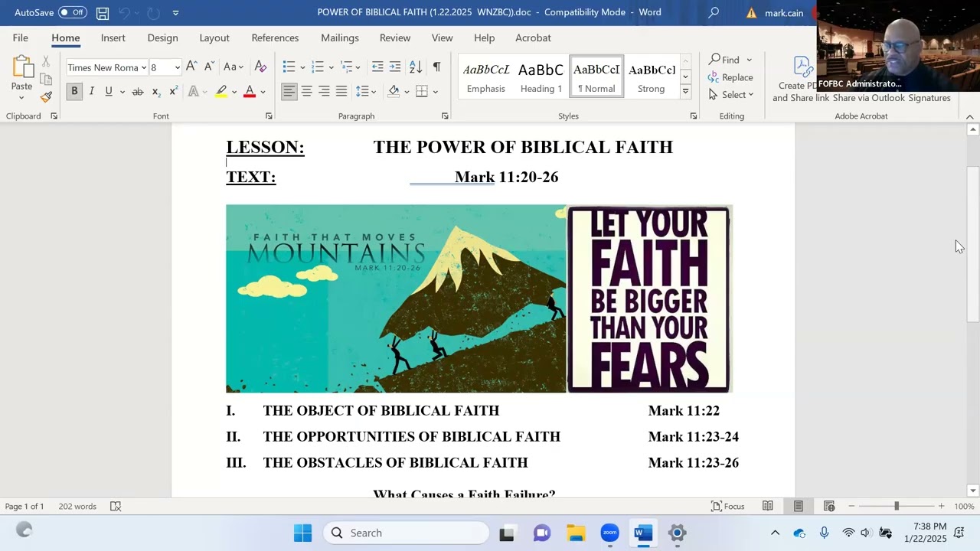980x551 pixels.
Task: Toggle bullet list formatting
Action: (289, 67)
